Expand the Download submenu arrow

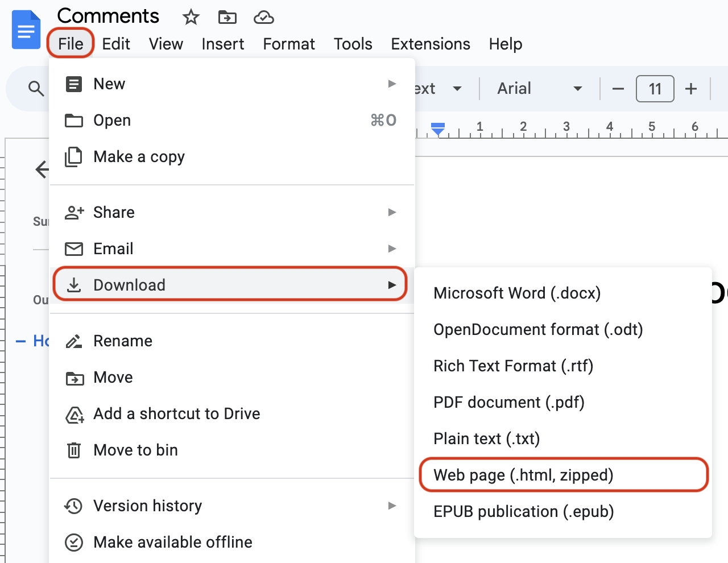click(x=392, y=285)
